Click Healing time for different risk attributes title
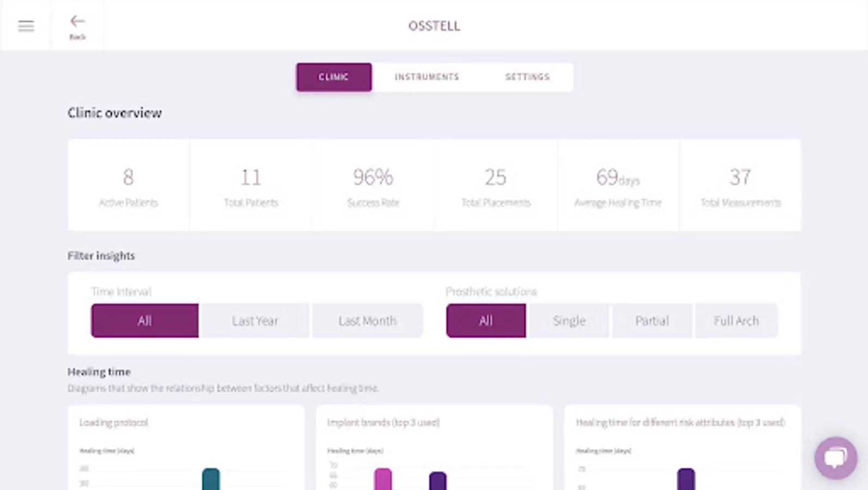The image size is (868, 490). tap(681, 422)
